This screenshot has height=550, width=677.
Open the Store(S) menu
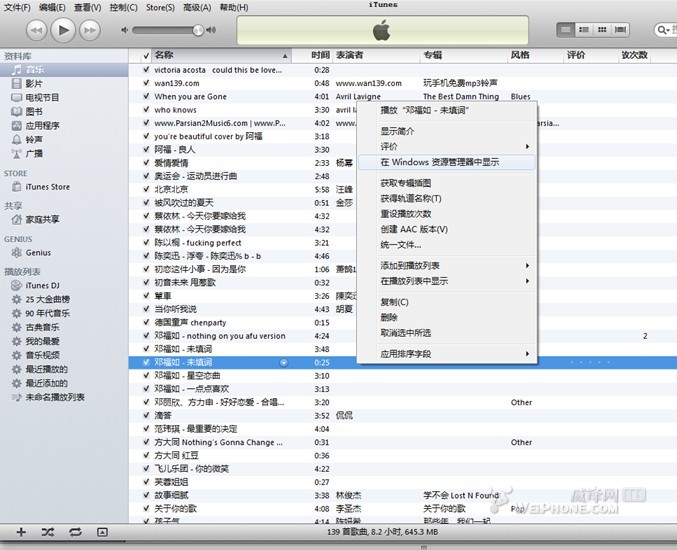(x=160, y=7)
